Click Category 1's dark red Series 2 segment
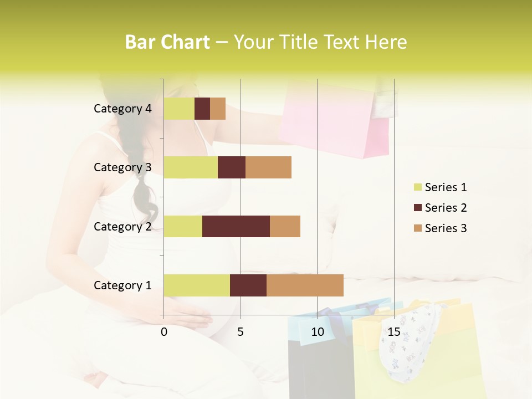 click(x=248, y=285)
